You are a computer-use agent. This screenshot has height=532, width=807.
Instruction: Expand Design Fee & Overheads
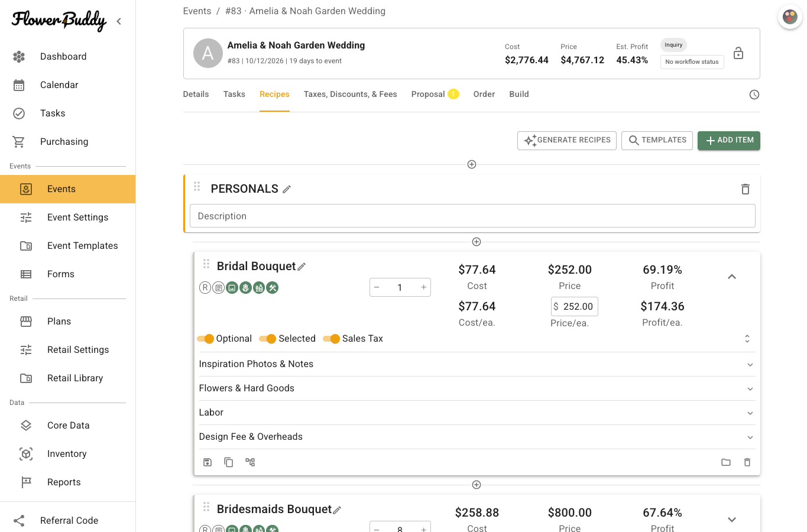[477, 437]
